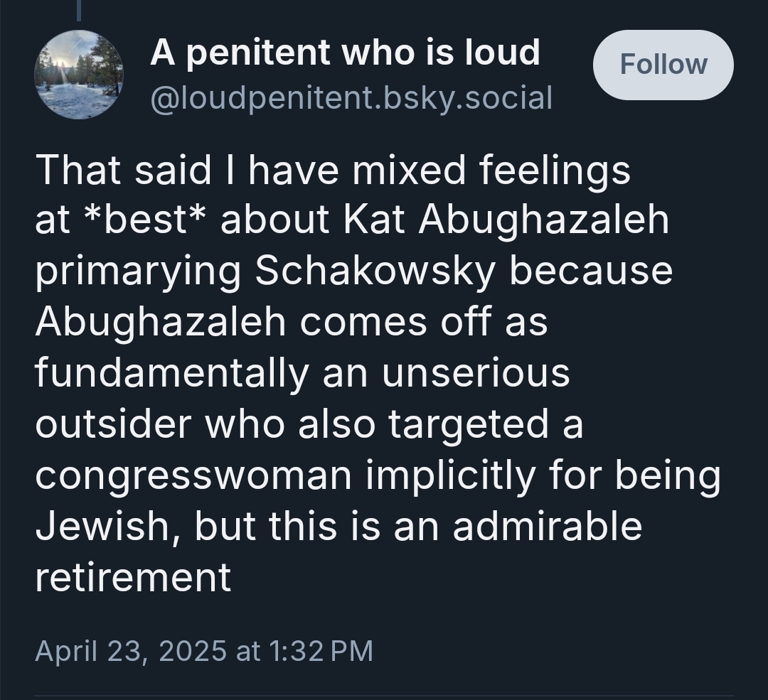Screen dimensions: 768x700
Task: Click the word "outsider" in the post
Action: click(x=114, y=424)
